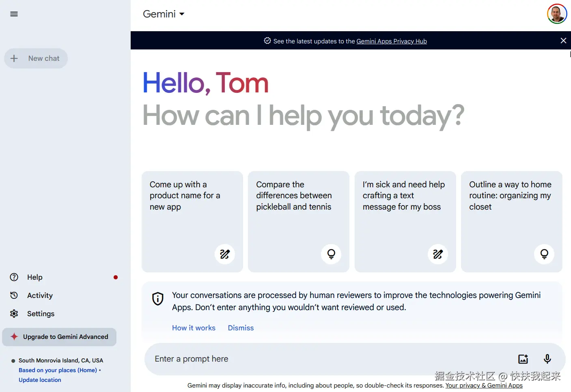
Task: Open the Gemini Apps Privacy Hub link
Action: 392,41
